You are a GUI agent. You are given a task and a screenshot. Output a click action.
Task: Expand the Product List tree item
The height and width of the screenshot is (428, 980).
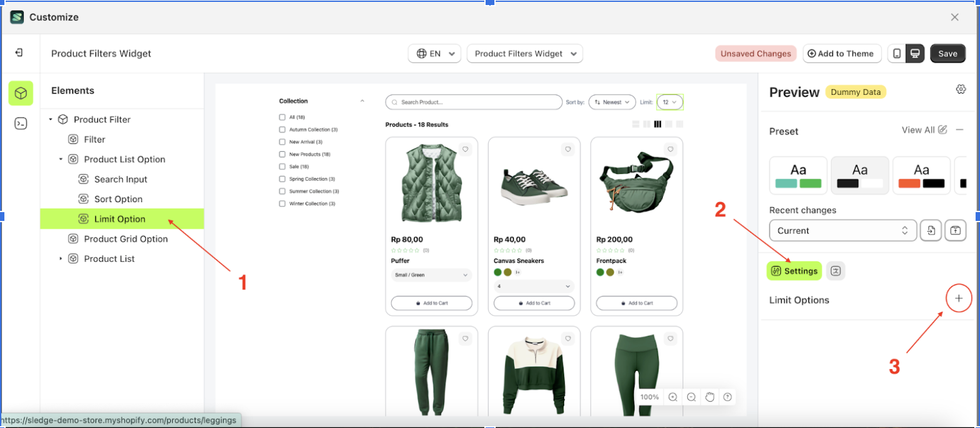pos(61,259)
